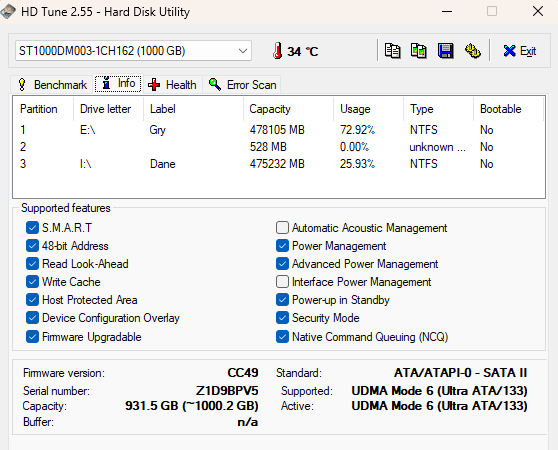
Task: Toggle Host Protected Area checkbox
Action: click(32, 300)
